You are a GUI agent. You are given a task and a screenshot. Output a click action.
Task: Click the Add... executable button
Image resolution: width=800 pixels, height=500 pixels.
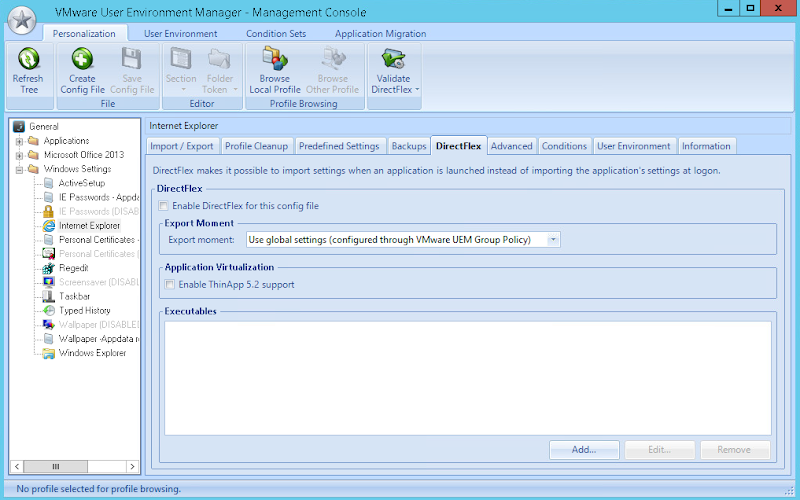(584, 449)
